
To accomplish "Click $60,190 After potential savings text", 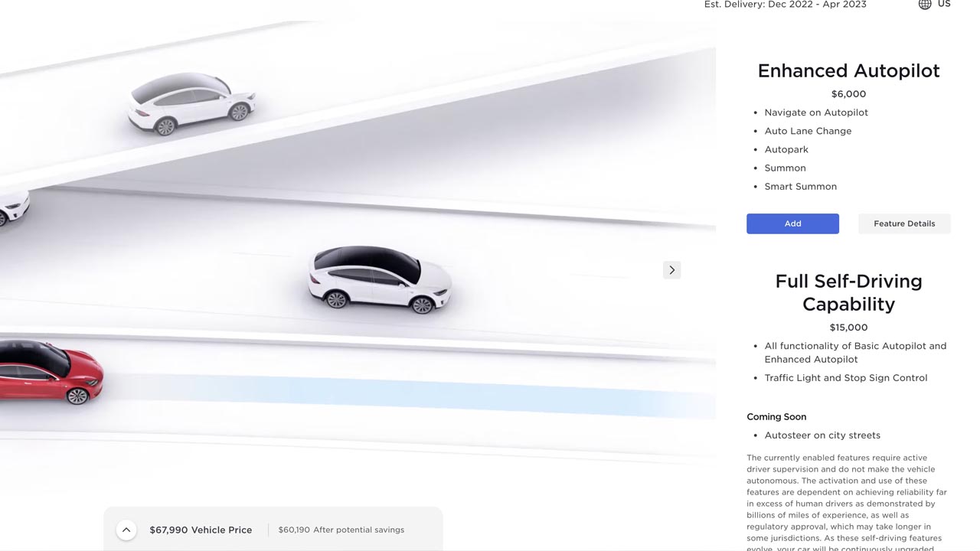I will (341, 530).
